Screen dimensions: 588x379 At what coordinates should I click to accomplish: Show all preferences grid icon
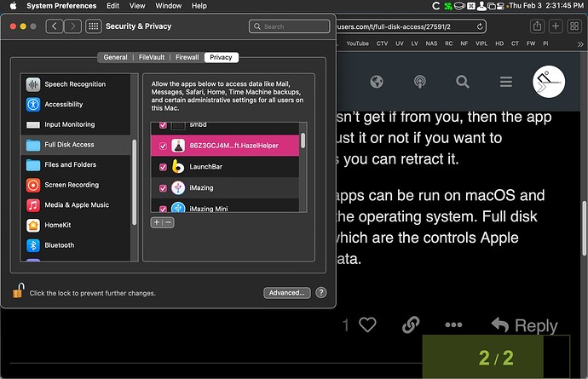click(94, 26)
